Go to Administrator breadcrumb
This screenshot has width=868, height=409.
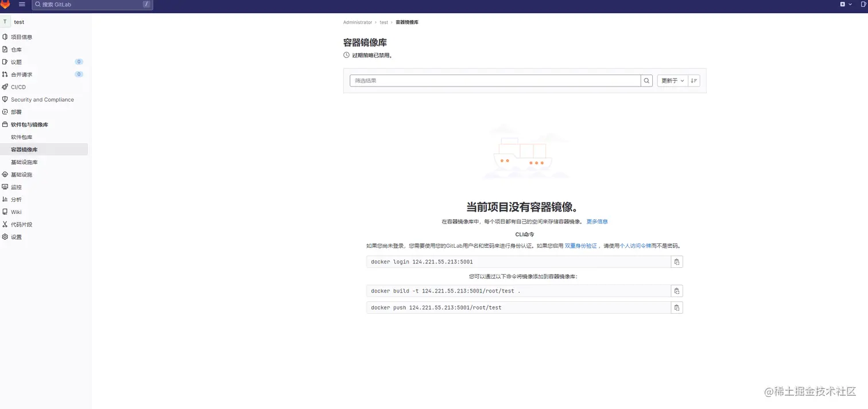point(358,22)
